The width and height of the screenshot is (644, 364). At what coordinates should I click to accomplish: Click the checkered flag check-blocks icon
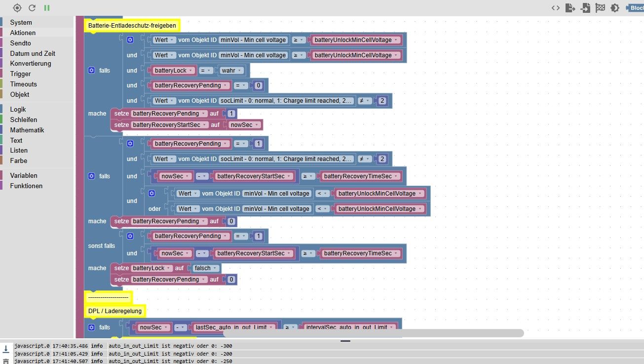point(600,8)
